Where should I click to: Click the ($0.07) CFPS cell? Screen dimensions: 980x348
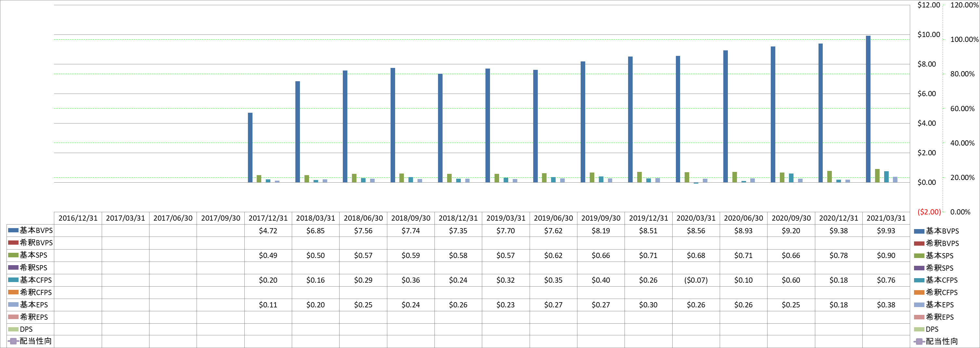pyautogui.click(x=696, y=280)
